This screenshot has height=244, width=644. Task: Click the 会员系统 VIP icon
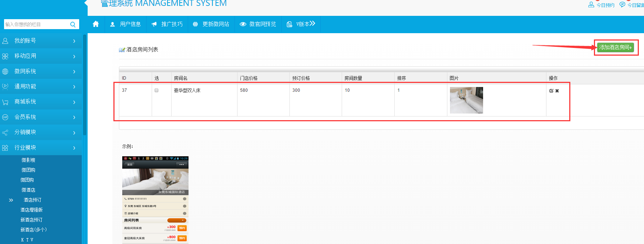click(x=5, y=117)
